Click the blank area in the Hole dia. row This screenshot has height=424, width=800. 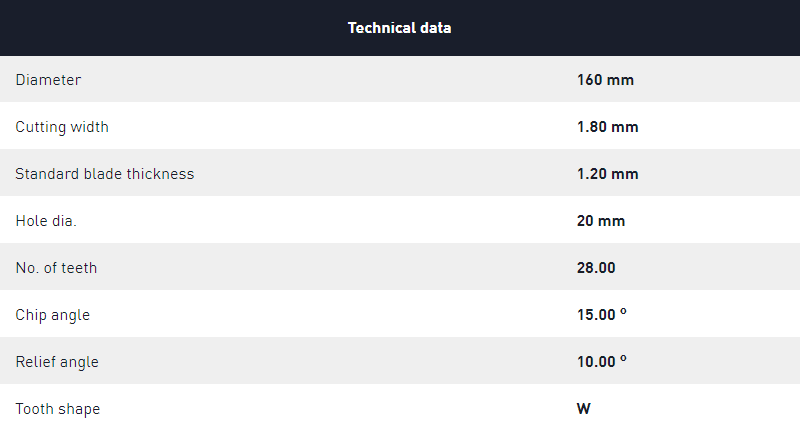tap(327, 220)
